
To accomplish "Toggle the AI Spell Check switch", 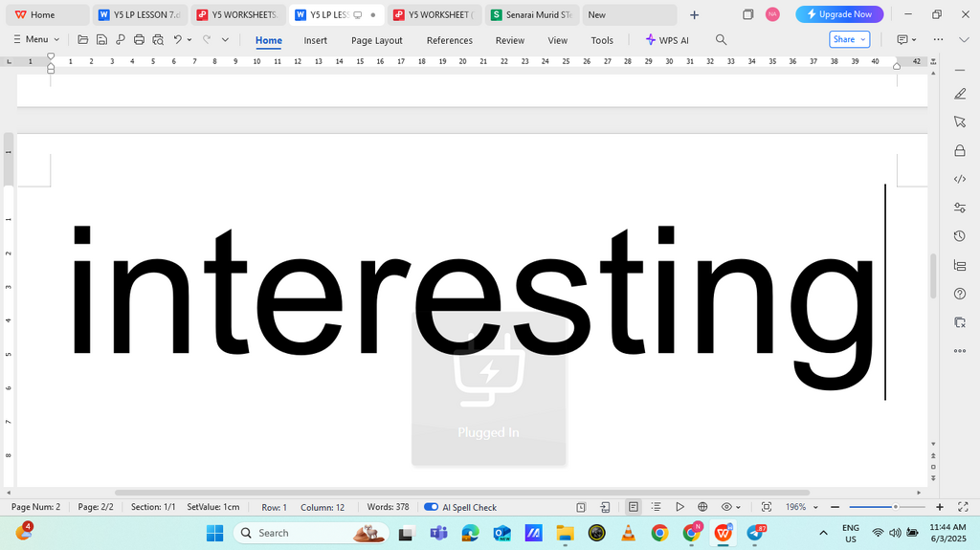I will click(x=431, y=507).
